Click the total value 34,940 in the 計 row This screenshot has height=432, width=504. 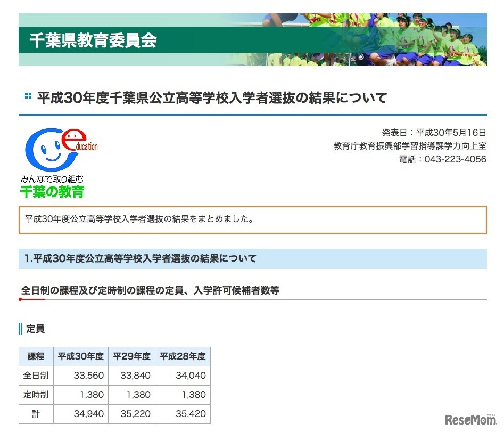pos(88,414)
